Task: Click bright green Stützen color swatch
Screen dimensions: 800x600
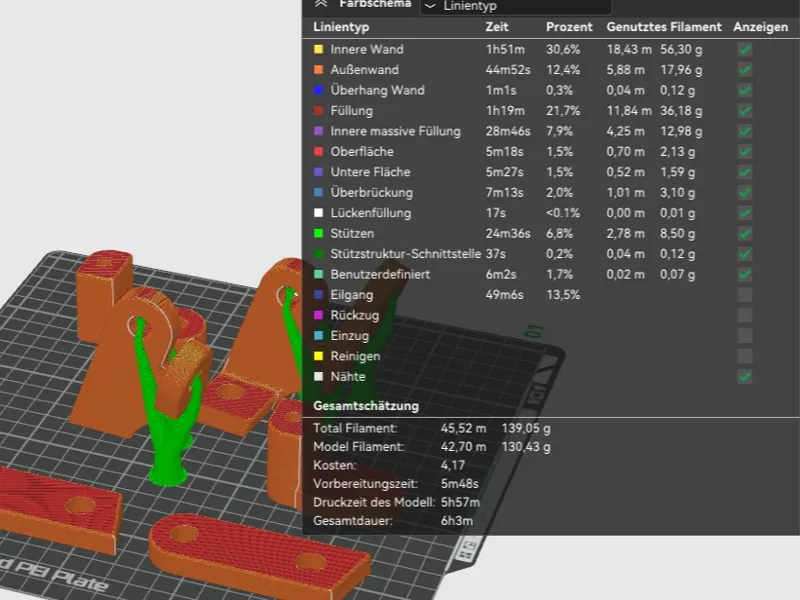Action: [x=318, y=233]
